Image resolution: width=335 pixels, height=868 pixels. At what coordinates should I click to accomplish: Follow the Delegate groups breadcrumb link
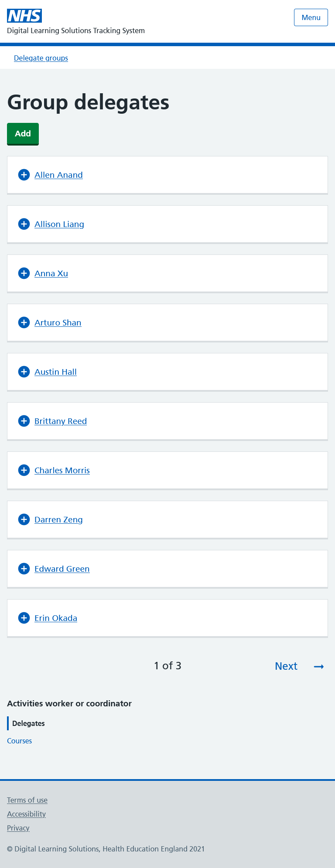click(x=41, y=58)
